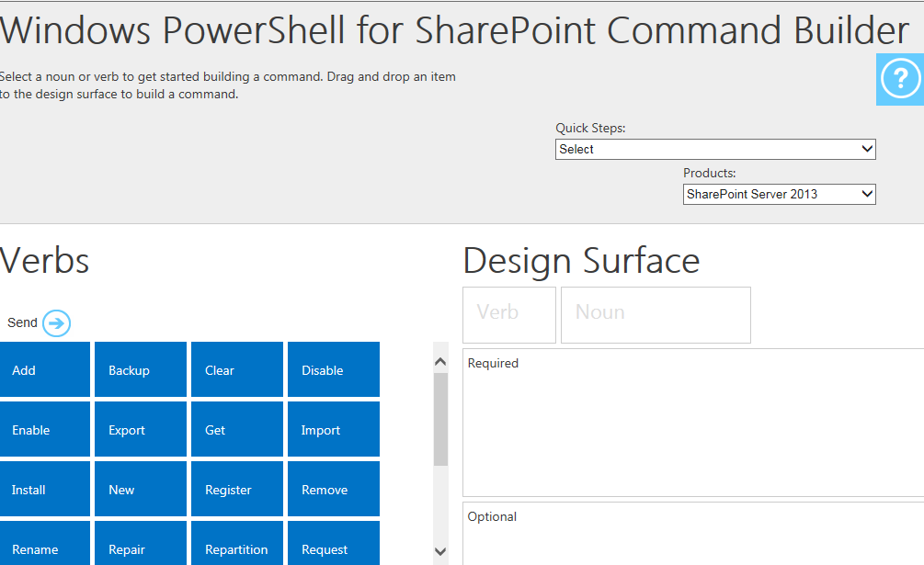Click the verbs list scroll down arrow
Viewport: 924px width, 565px height.
point(440,551)
